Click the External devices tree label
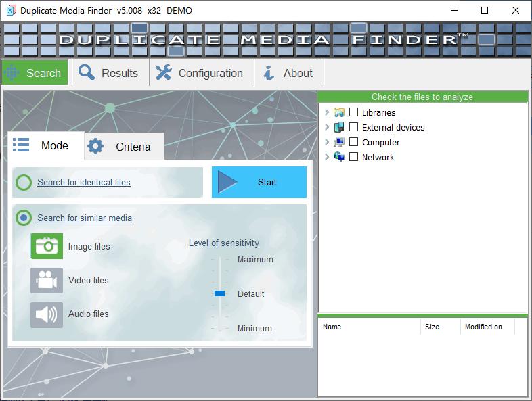Image resolution: width=532 pixels, height=401 pixels. point(393,127)
